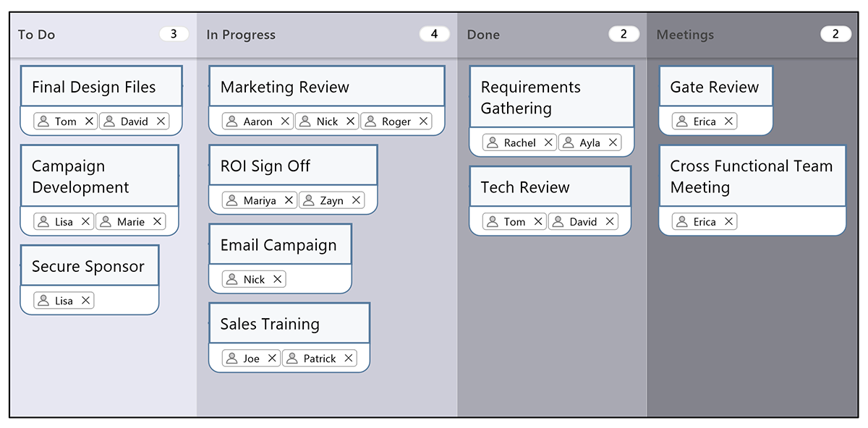Open the Cross Functional Team Meeting card
868x428 pixels.
(x=752, y=176)
